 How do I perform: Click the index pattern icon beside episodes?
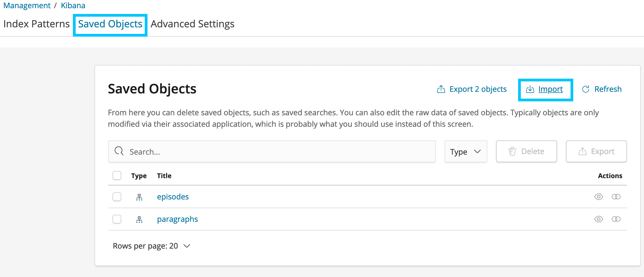coord(139,197)
